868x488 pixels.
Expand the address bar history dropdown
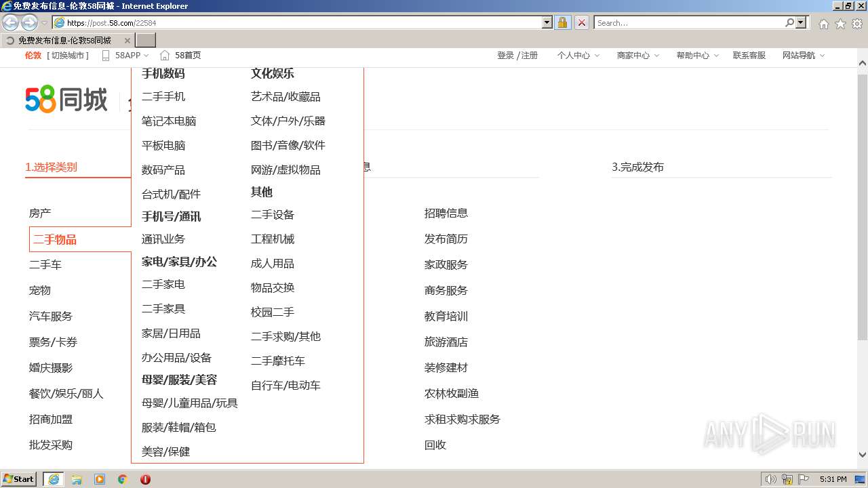(547, 22)
